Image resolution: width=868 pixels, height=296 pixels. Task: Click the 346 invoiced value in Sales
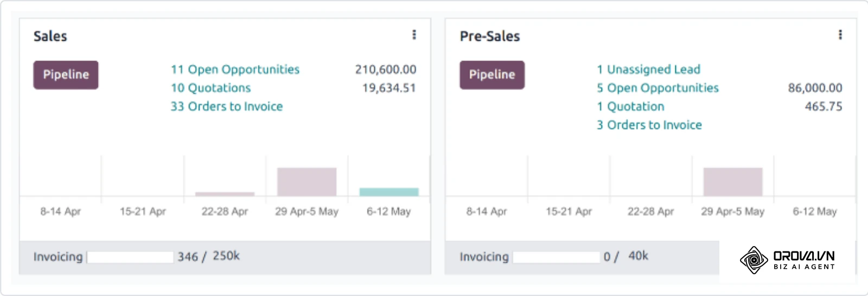[188, 257]
